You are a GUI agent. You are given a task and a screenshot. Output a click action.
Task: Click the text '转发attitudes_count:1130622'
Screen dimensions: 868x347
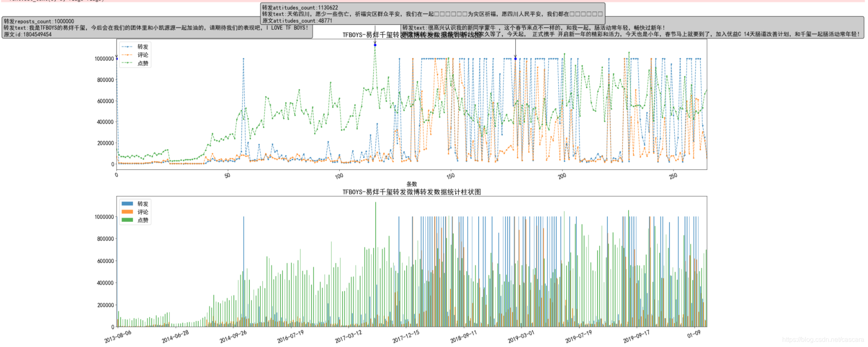pyautogui.click(x=300, y=7)
